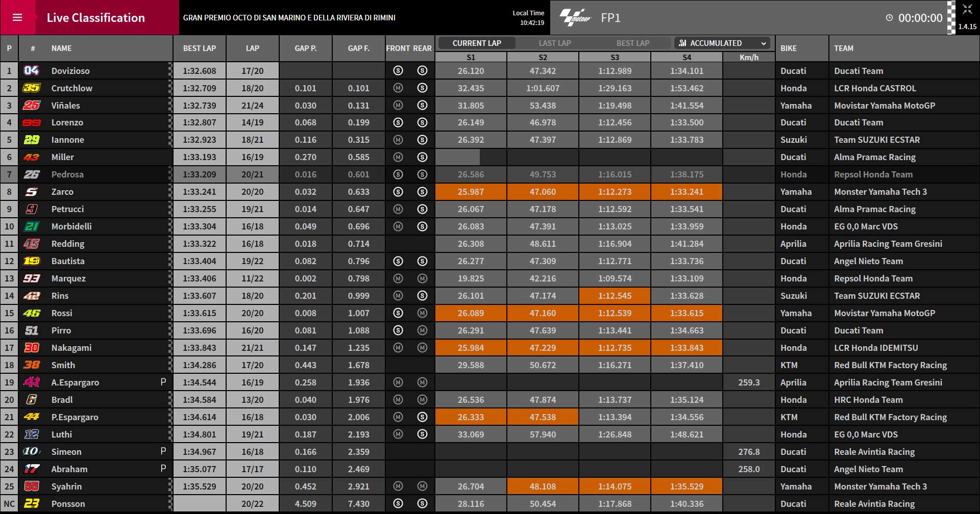
Task: Open the hamburger menu
Action: click(17, 17)
